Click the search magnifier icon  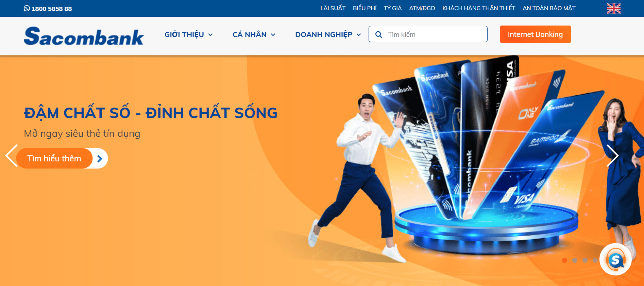point(378,34)
